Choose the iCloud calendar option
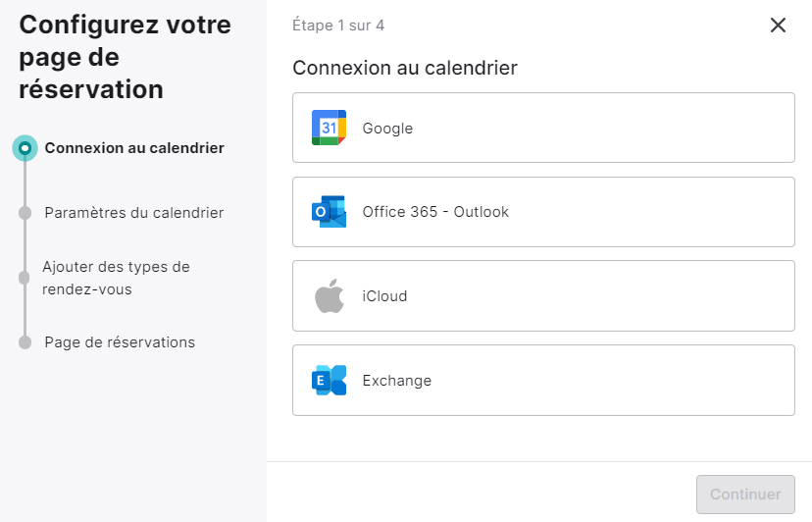Image resolution: width=812 pixels, height=522 pixels. 543,296
